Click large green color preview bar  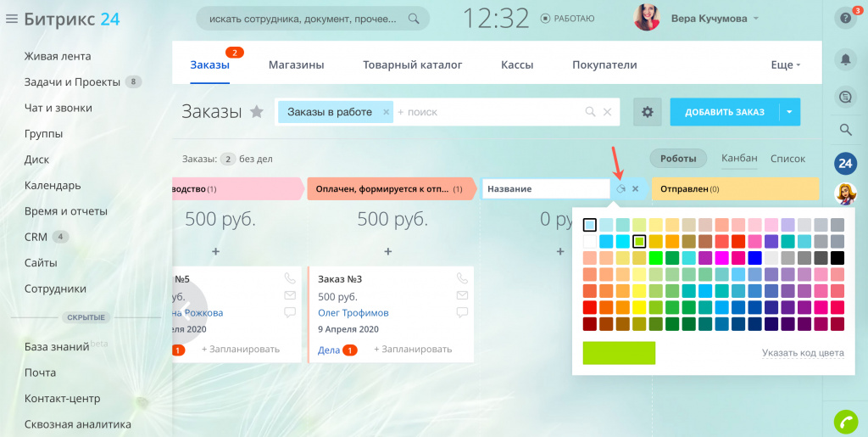click(619, 353)
